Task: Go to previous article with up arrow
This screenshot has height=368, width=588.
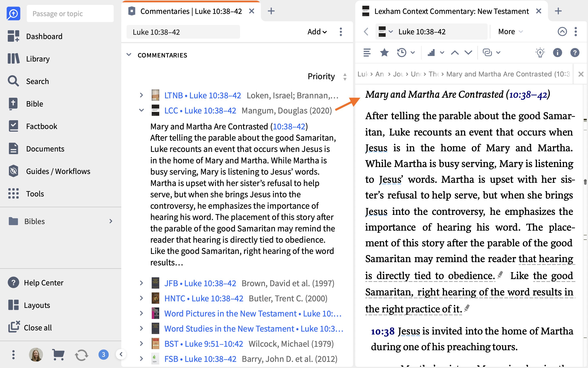Action: tap(455, 53)
